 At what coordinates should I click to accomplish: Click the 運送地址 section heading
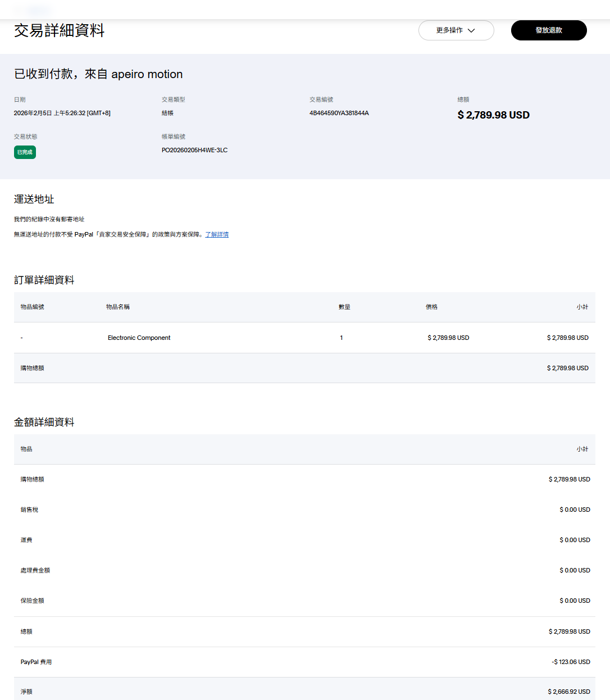34,199
